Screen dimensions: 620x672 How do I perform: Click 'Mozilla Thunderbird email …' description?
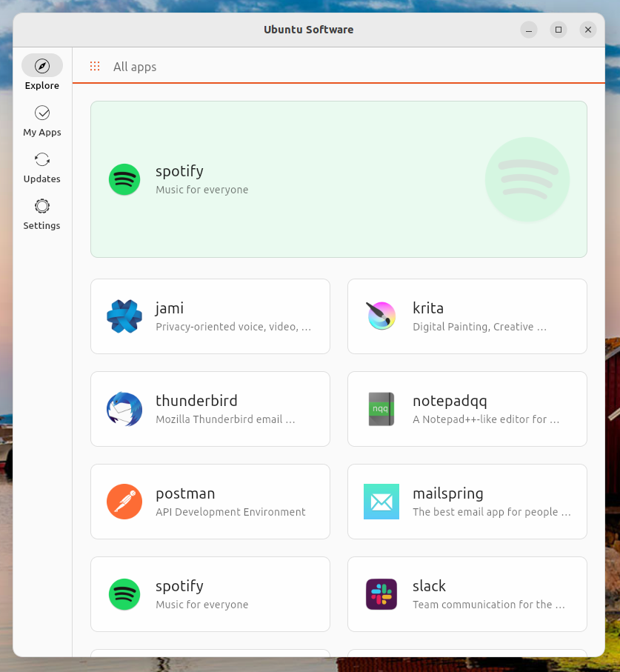225,419
